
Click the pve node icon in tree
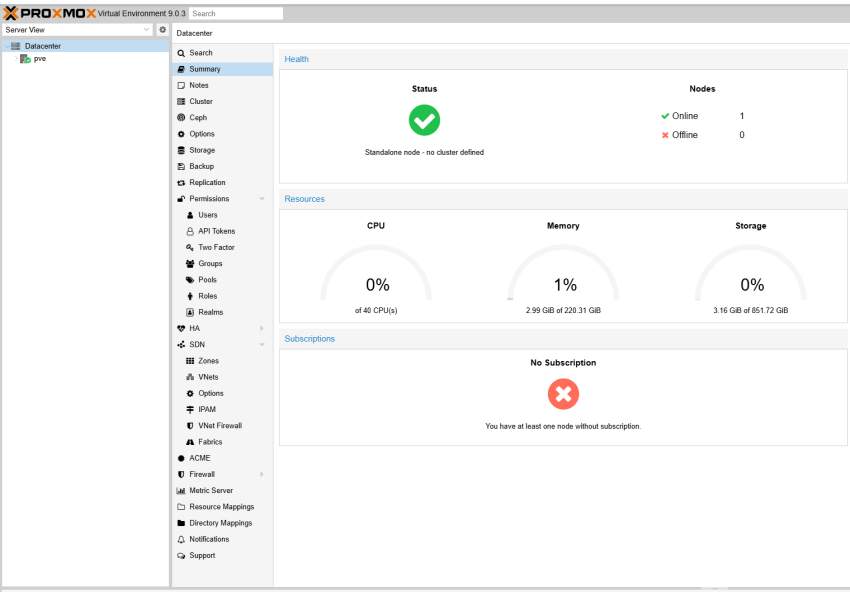(25, 59)
